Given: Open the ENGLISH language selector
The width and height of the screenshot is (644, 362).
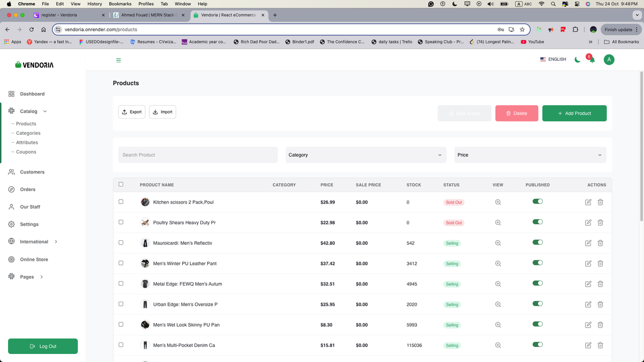Looking at the screenshot, I should pyautogui.click(x=553, y=59).
